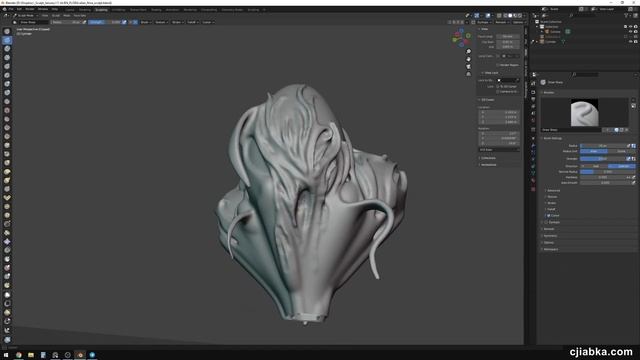640x360 pixels.
Task: Select the Clay Thumb brush tool
Action: tap(7, 66)
